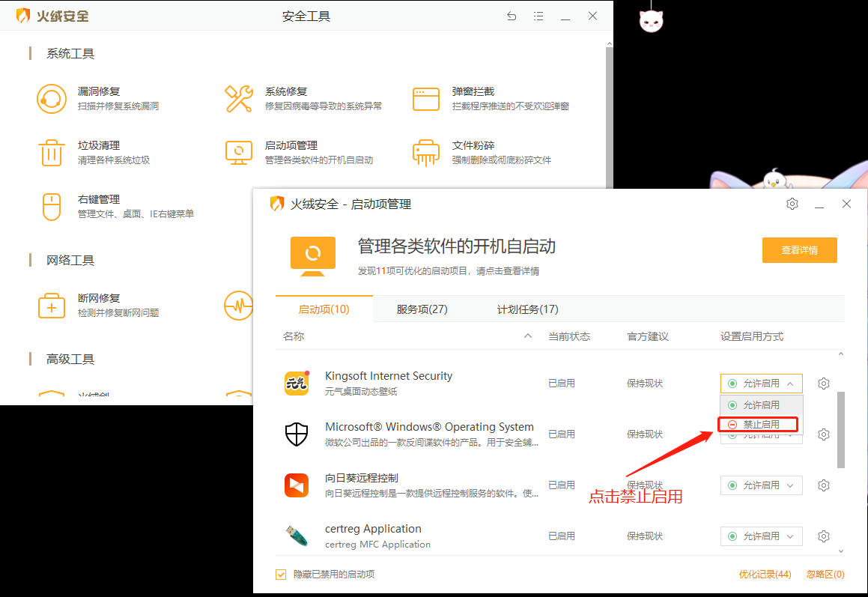Click the gear icon for Kingsoft Internet Security

click(824, 384)
